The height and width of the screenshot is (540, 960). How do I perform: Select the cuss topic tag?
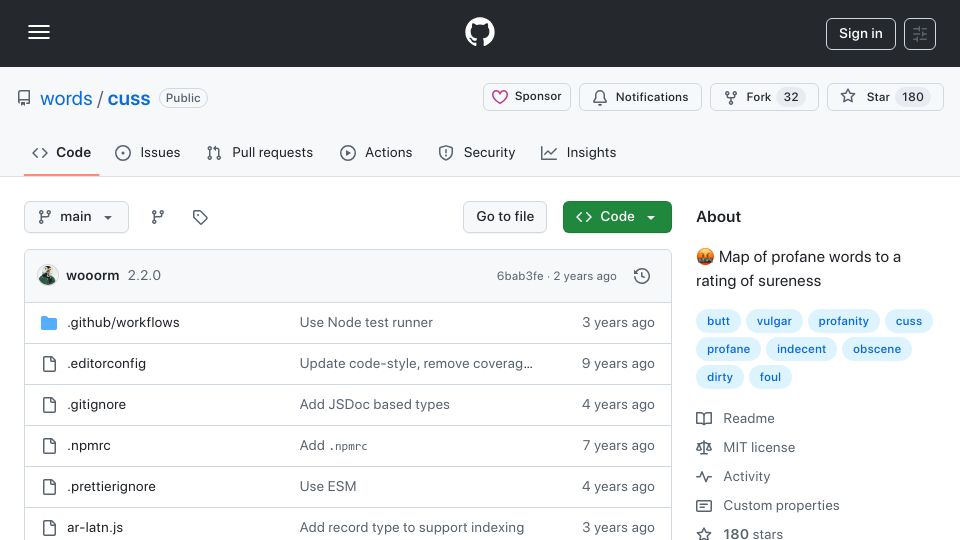909,321
